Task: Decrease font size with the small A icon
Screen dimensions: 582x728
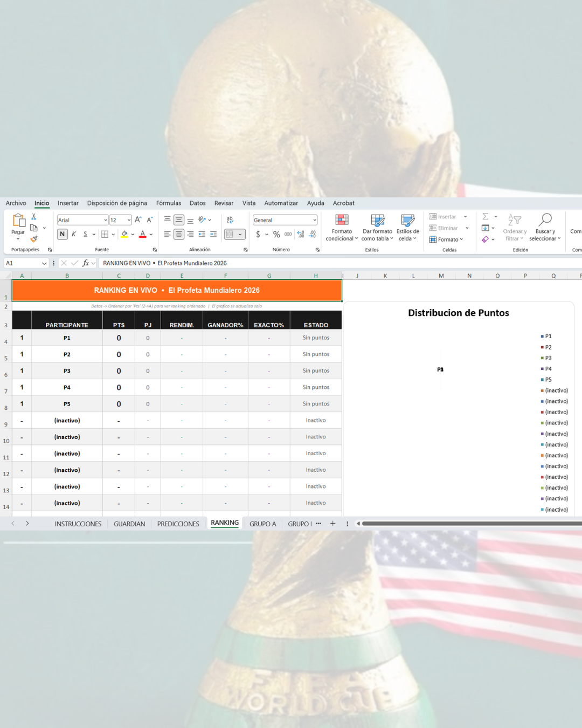Action: pos(150,220)
